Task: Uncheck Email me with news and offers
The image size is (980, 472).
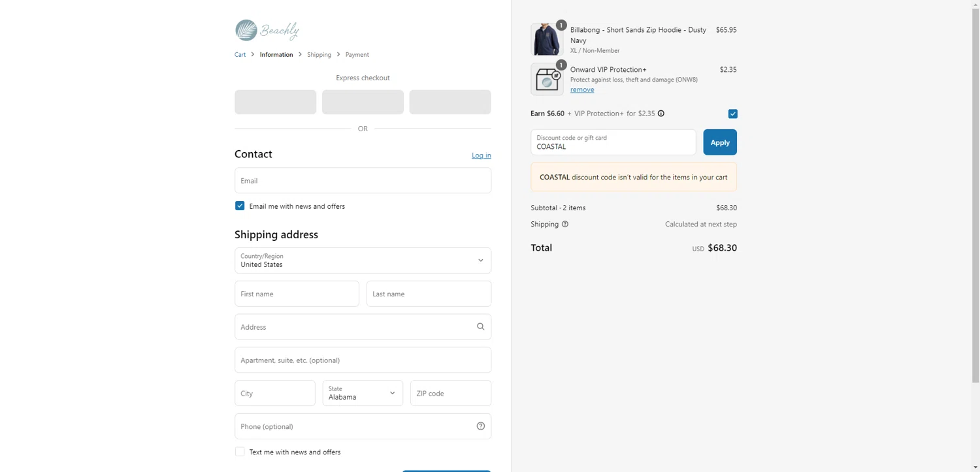Action: [240, 206]
